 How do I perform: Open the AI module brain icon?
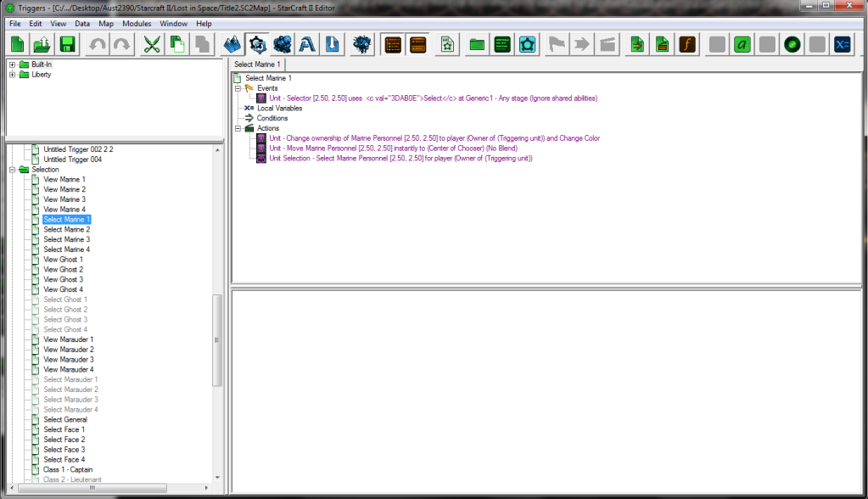(x=362, y=44)
